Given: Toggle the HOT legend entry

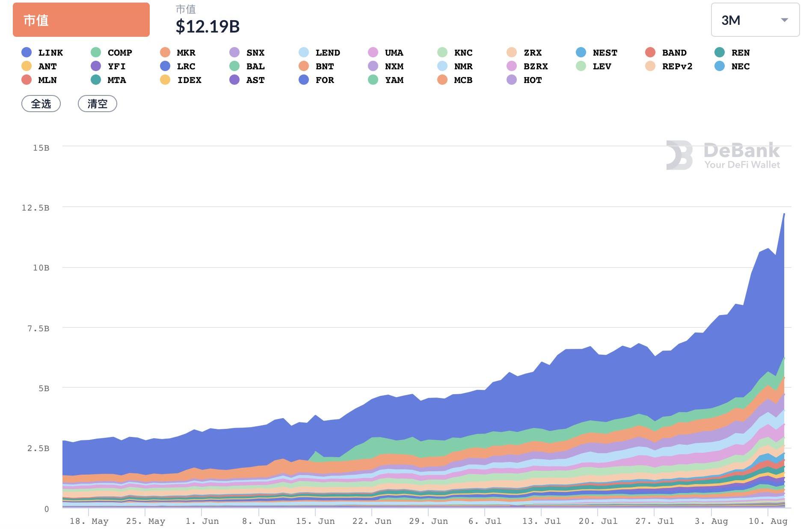Looking at the screenshot, I should (x=532, y=80).
